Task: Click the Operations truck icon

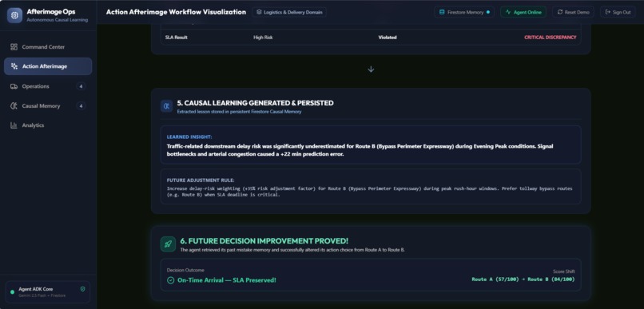Action: (14, 86)
